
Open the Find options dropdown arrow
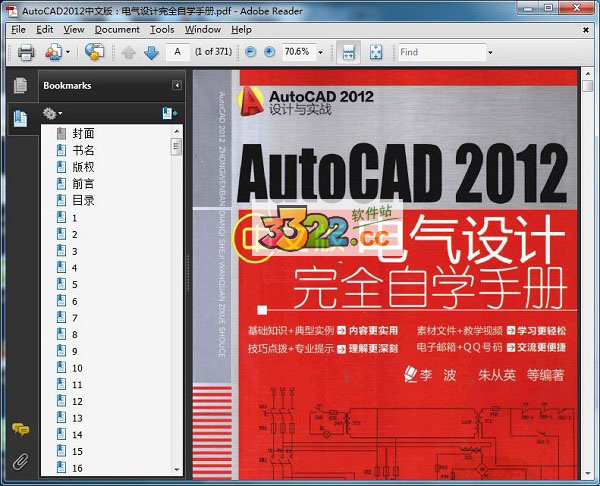(490, 52)
